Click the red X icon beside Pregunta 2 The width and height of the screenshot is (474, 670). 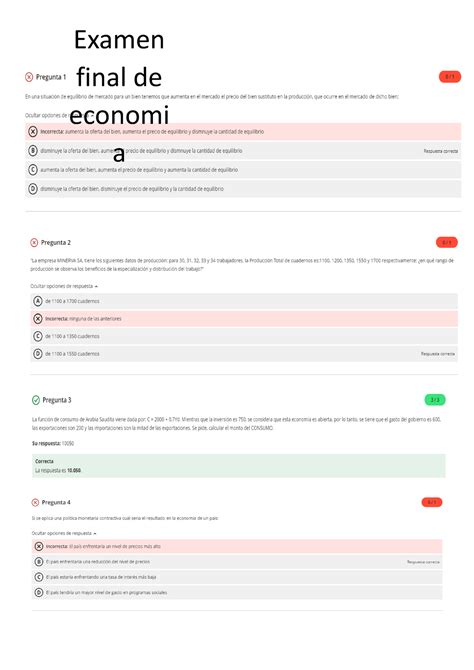tap(34, 243)
